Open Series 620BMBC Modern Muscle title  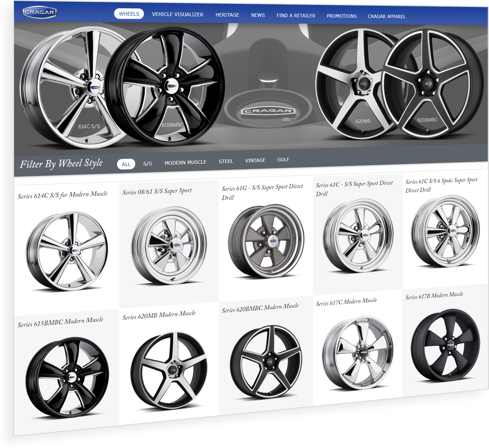click(260, 308)
